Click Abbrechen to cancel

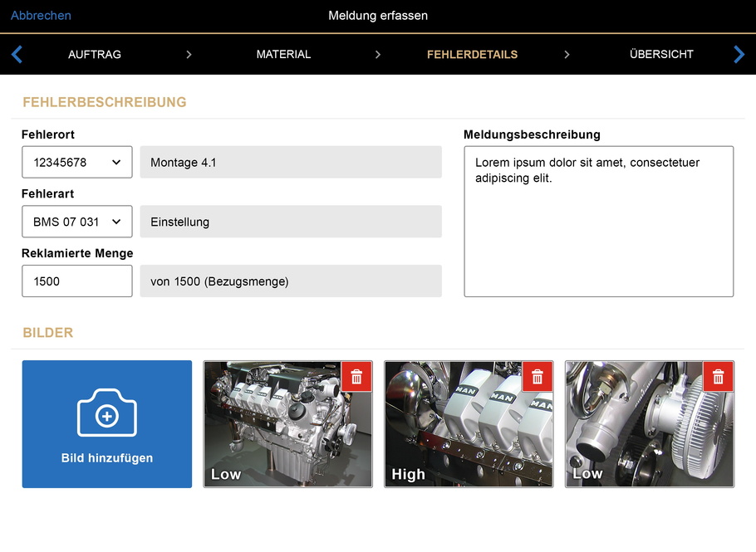[x=41, y=16]
